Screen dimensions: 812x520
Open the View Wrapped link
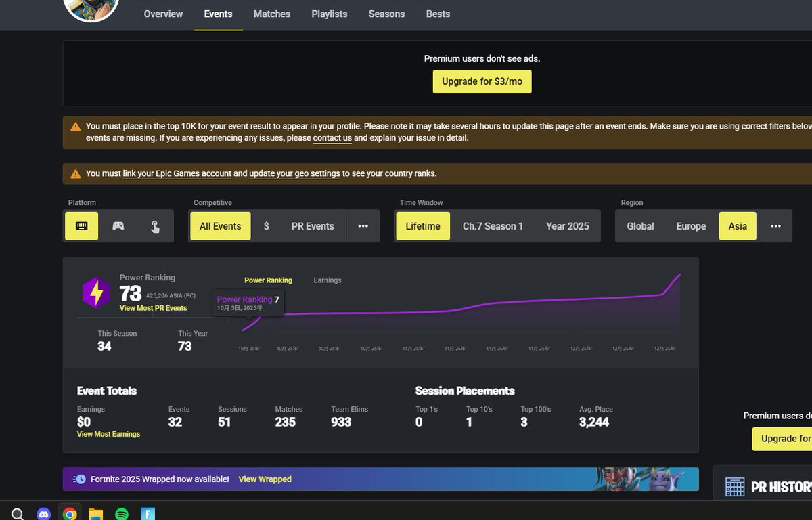265,479
